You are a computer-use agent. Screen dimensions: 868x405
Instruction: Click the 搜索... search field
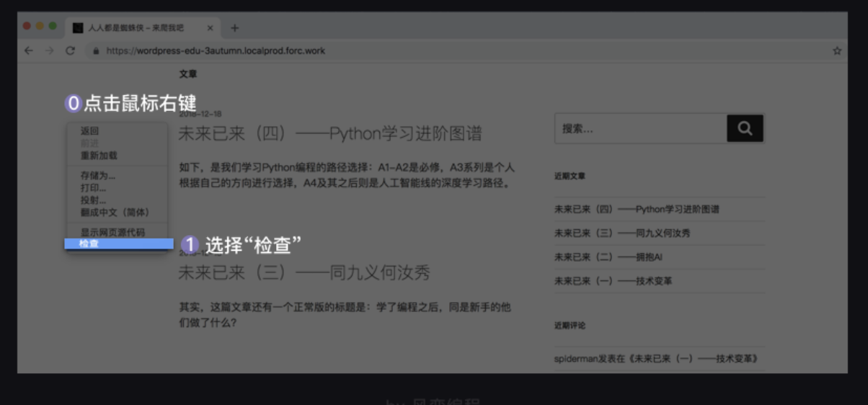[640, 128]
